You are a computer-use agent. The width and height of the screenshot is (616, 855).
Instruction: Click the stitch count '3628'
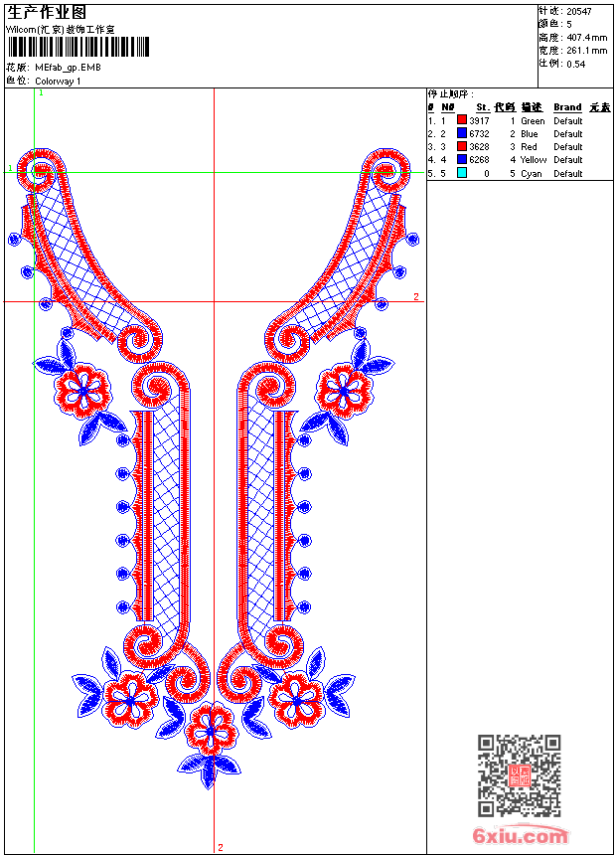click(479, 147)
